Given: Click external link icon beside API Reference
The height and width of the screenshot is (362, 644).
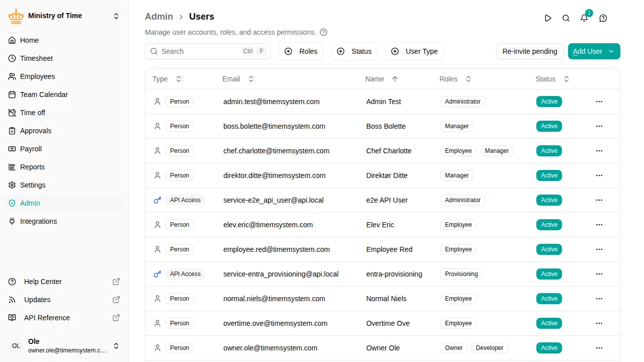Looking at the screenshot, I should tap(116, 318).
